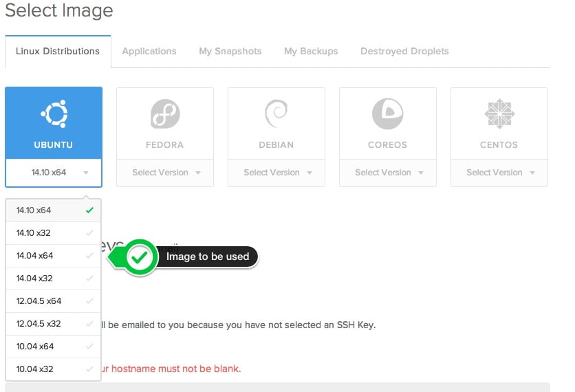Click the FEDORA label text
575x392 pixels.
click(x=164, y=145)
